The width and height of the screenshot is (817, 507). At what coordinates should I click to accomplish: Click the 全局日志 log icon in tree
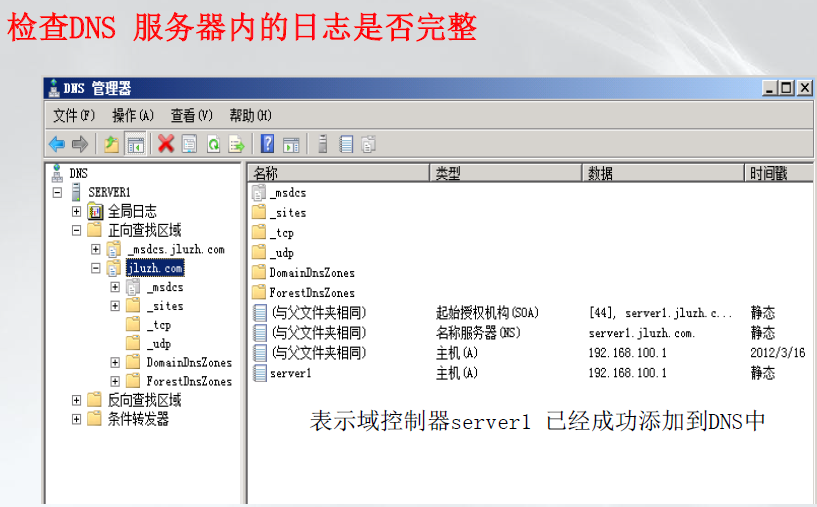[95, 211]
